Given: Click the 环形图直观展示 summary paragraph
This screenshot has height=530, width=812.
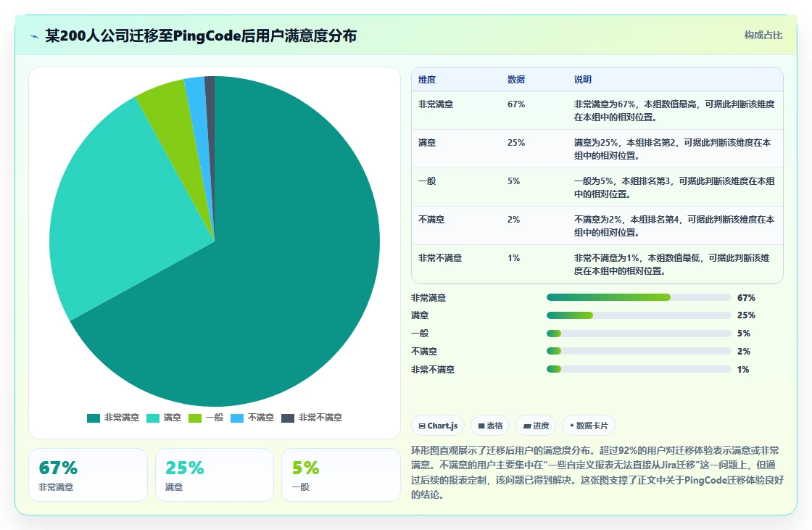Looking at the screenshot, I should (x=597, y=473).
